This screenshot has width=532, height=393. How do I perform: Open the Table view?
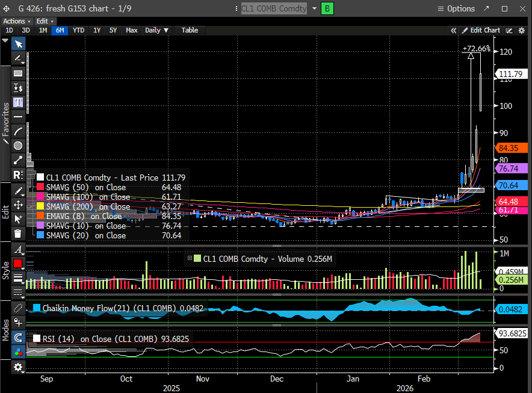pyautogui.click(x=190, y=30)
